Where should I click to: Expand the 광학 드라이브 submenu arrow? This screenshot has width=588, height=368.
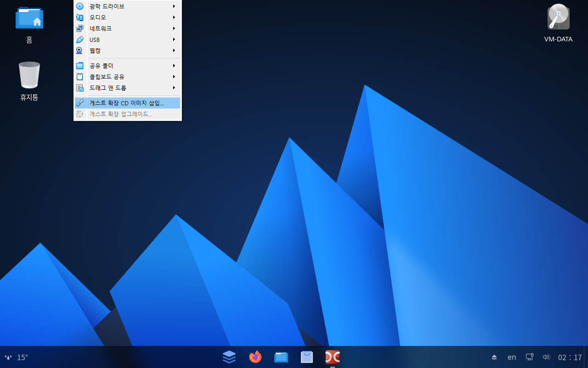tap(174, 6)
